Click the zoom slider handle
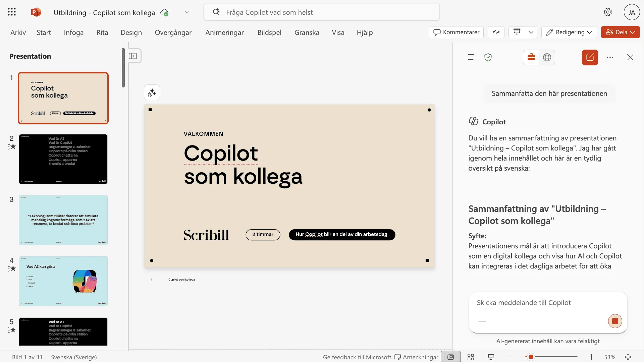This screenshot has width=644, height=362. 531,357
